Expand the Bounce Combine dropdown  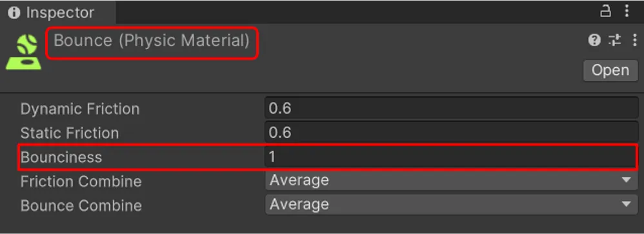tap(451, 204)
